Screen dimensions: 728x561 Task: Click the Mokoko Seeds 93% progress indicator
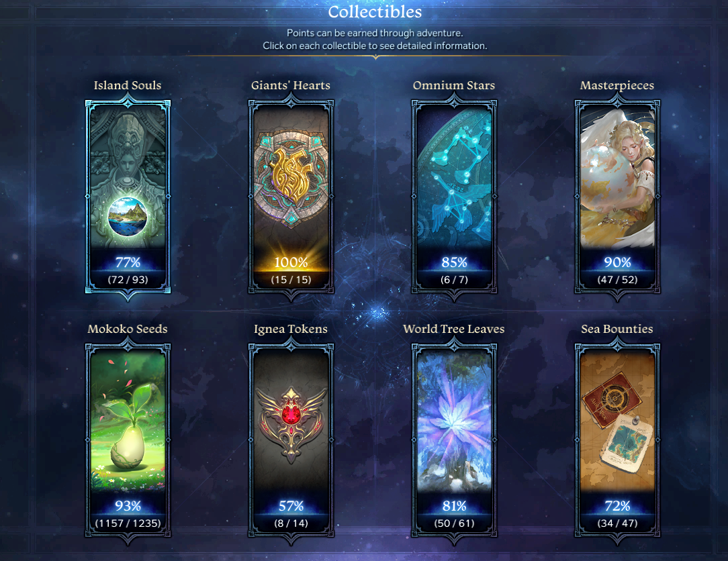128,506
